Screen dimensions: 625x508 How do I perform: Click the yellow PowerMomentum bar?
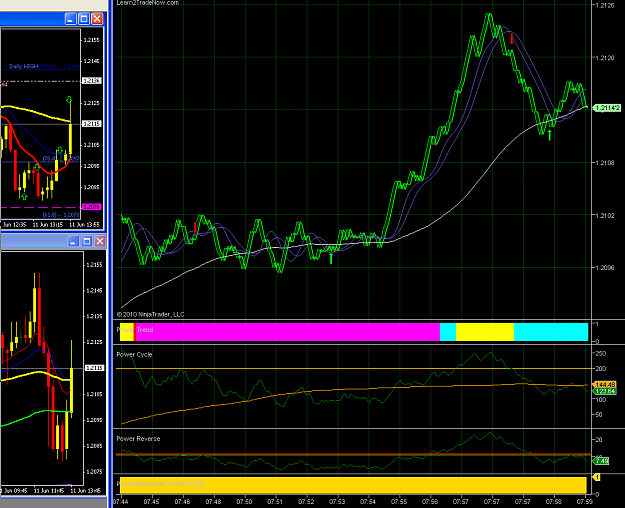[x=353, y=485]
